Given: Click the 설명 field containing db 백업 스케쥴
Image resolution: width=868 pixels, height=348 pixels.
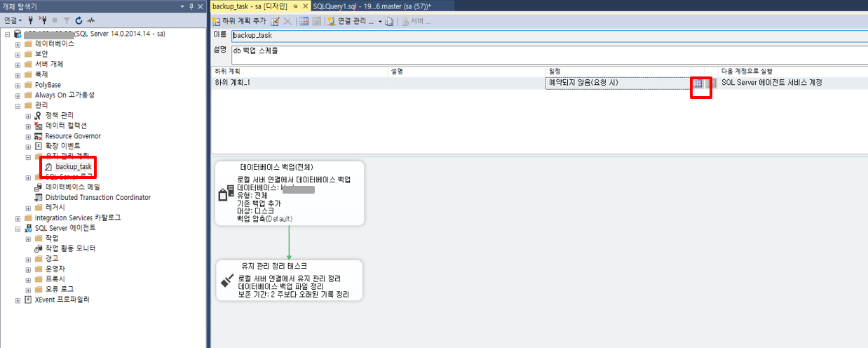Looking at the screenshot, I should point(549,55).
